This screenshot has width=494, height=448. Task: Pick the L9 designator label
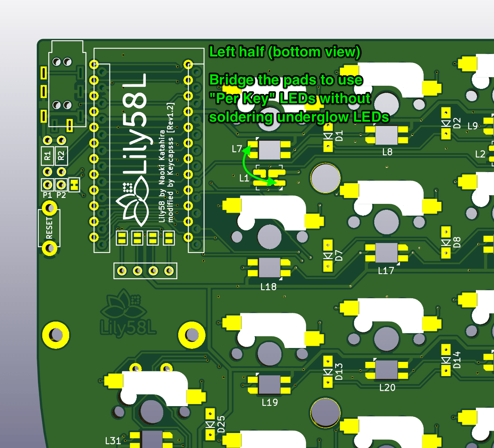pyautogui.click(x=473, y=126)
